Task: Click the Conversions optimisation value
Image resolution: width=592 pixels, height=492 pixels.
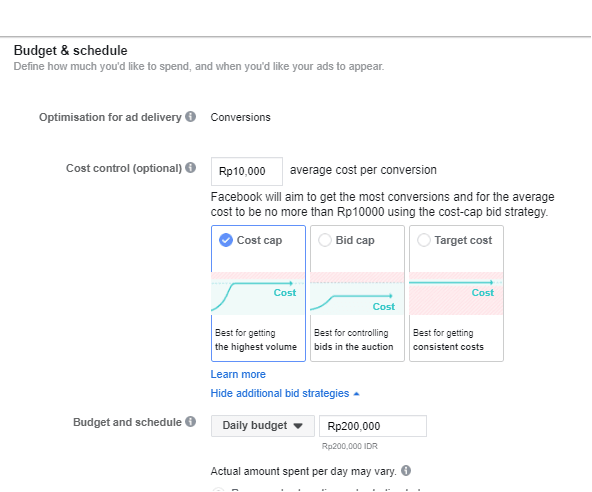Action: coord(240,117)
